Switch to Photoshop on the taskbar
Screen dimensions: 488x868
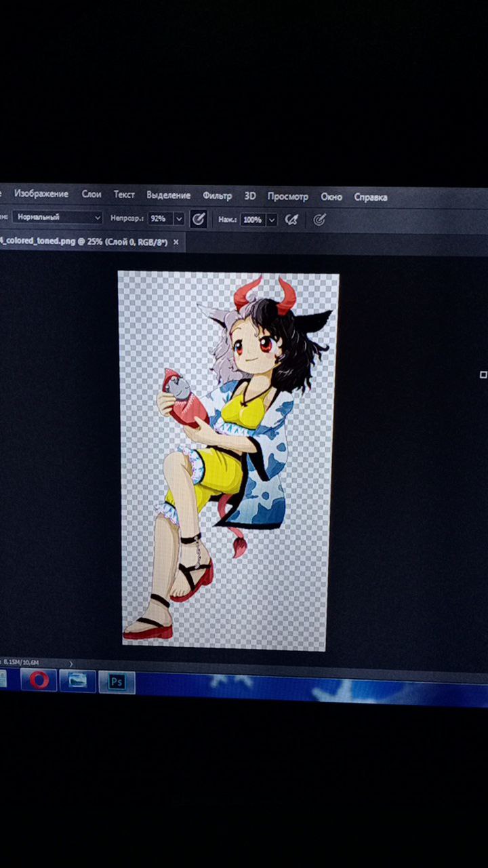117,682
